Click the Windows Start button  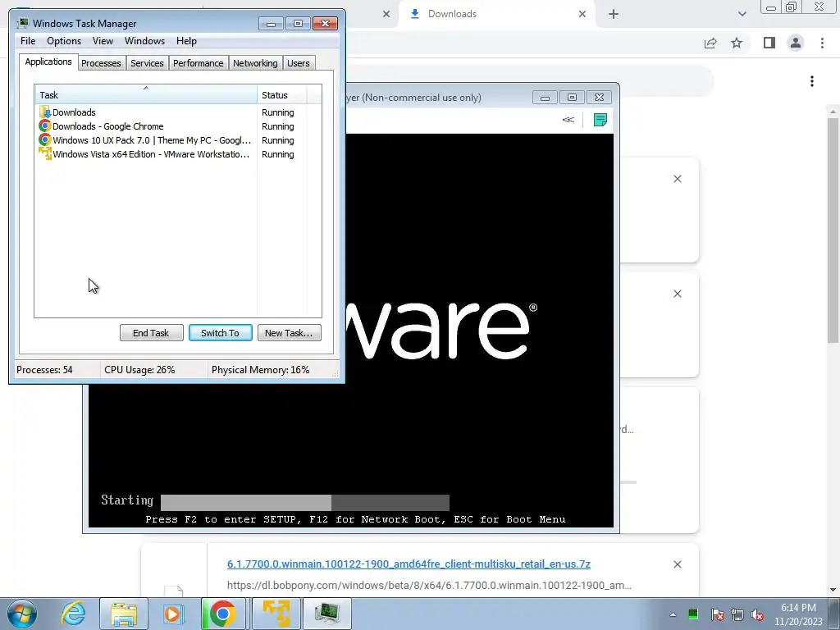[x=22, y=614]
